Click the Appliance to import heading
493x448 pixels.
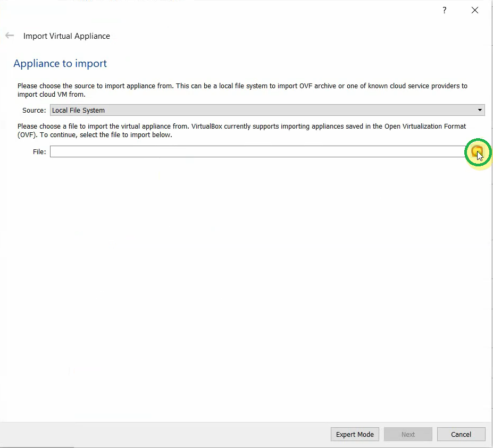(60, 63)
